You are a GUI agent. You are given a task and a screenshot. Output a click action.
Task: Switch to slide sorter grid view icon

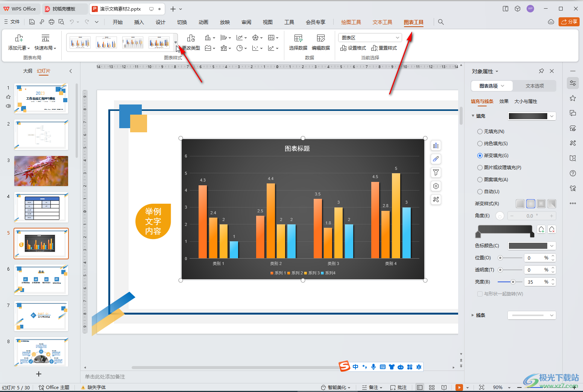click(432, 387)
